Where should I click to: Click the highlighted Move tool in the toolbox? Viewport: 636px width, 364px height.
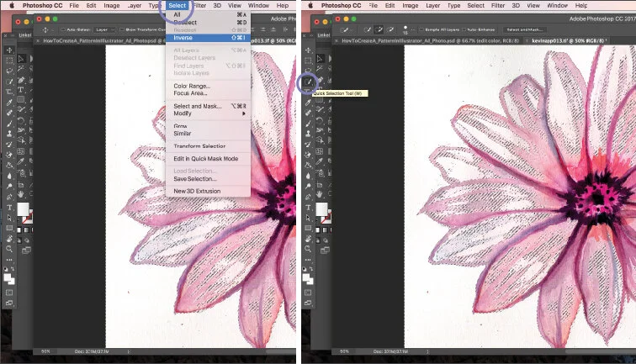[9, 50]
